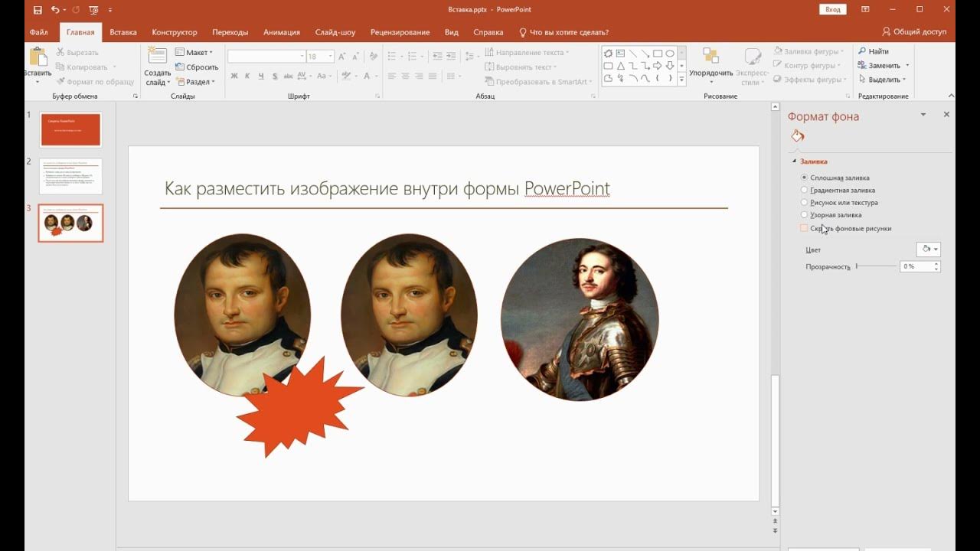
Task: Toggle bold Ж formatting
Action: (x=234, y=76)
